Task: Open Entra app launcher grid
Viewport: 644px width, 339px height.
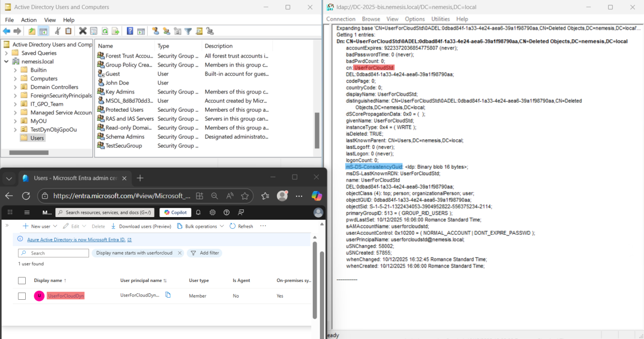Action: (10, 212)
